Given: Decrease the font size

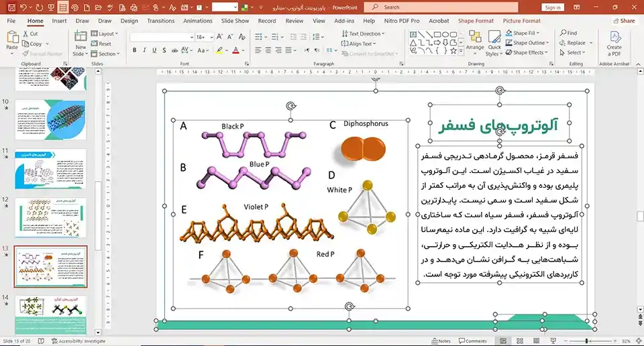Looking at the screenshot, I should 230,37.
